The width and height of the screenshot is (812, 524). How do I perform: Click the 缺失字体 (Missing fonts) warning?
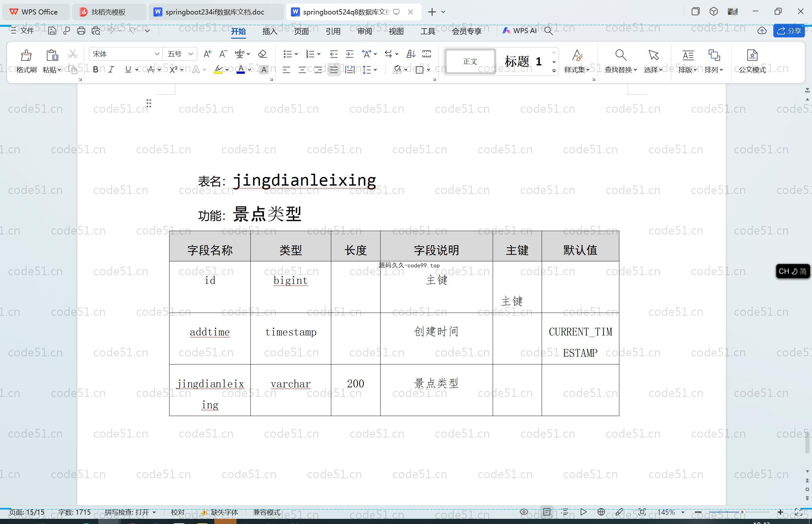[x=220, y=512]
